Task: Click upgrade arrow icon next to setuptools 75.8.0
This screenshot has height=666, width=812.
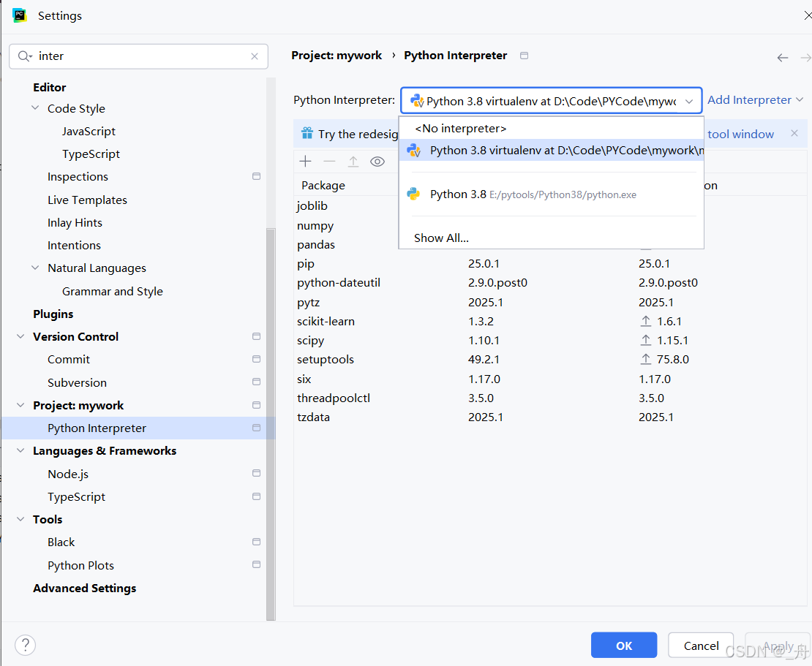Action: 646,359
